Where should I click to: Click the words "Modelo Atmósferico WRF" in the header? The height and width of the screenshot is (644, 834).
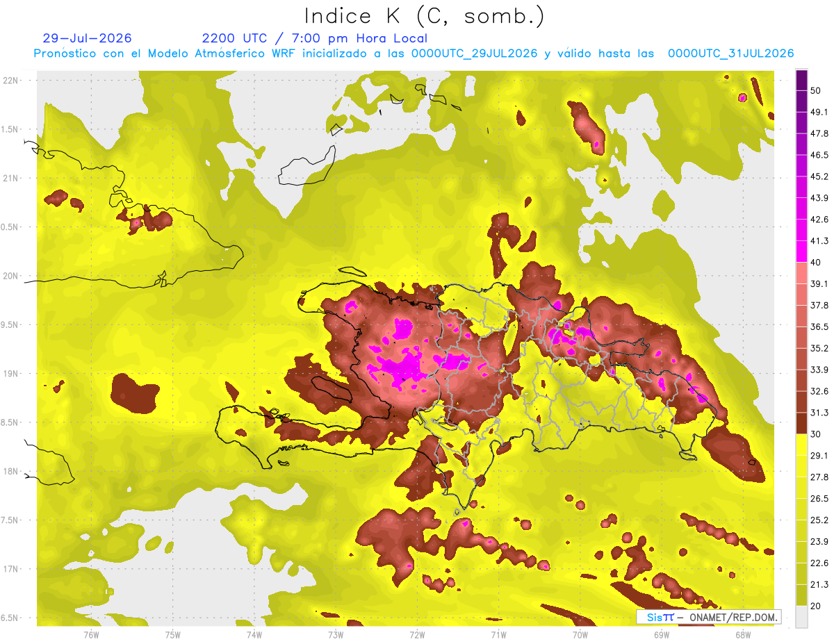point(211,53)
